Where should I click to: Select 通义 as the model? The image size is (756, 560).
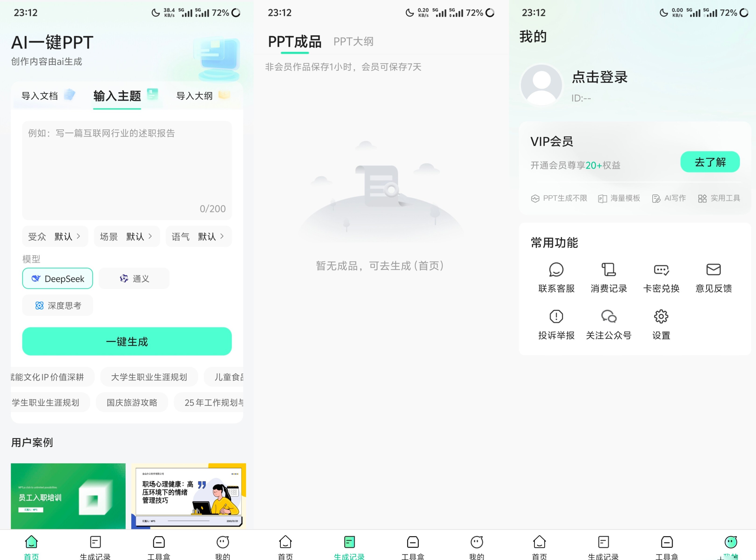tap(134, 279)
